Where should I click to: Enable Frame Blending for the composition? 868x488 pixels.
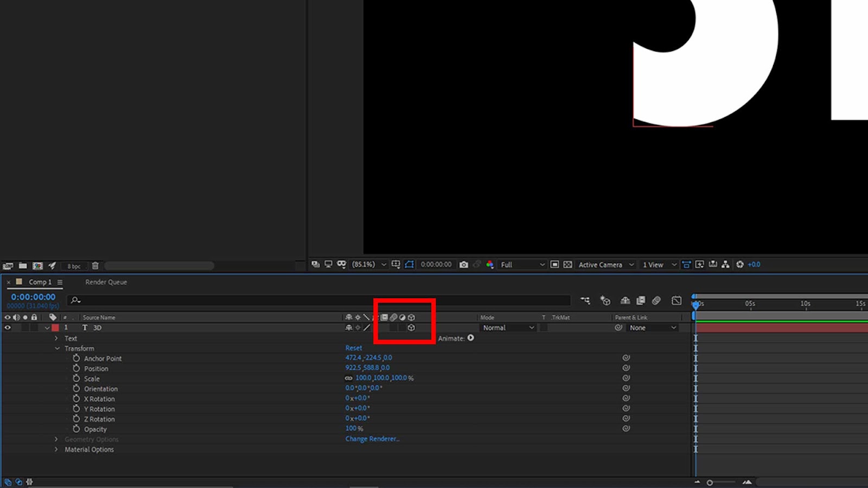641,300
